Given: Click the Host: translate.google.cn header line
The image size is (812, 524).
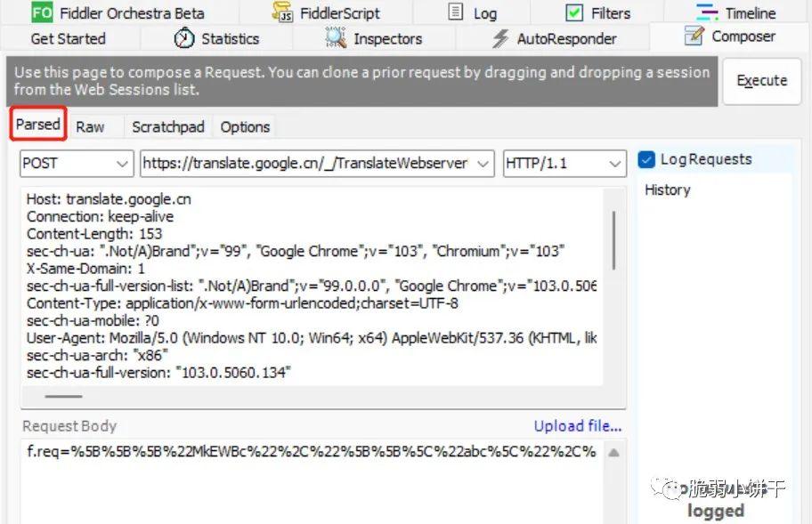Looking at the screenshot, I should (x=109, y=199).
